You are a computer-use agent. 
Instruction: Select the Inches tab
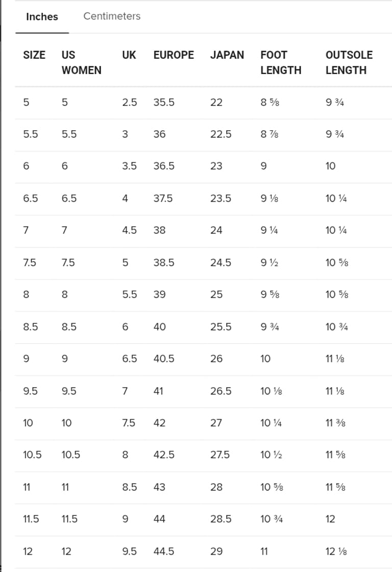42,17
